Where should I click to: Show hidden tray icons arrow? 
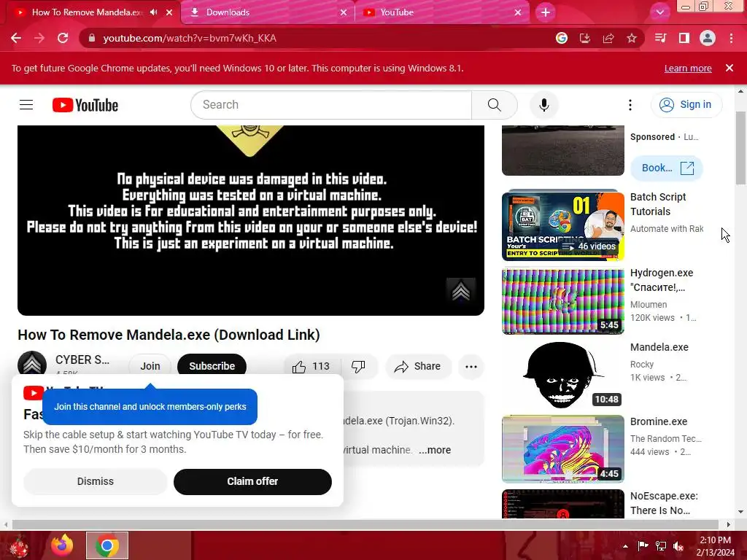pos(625,546)
